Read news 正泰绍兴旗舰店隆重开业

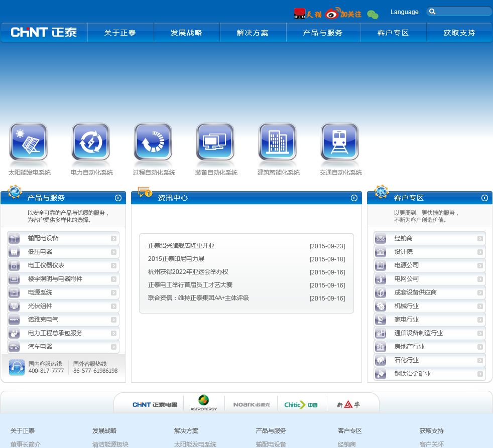(x=181, y=246)
